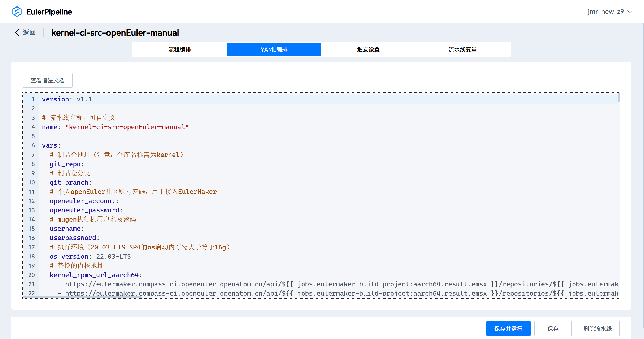The image size is (644, 339).
Task: Click the 保存并运行 button
Action: click(x=508, y=329)
